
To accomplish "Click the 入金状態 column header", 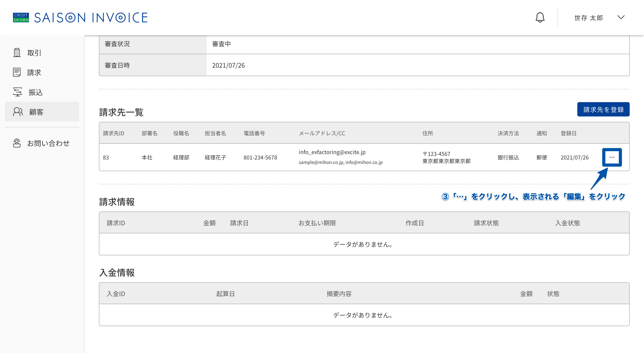I will tap(567, 223).
